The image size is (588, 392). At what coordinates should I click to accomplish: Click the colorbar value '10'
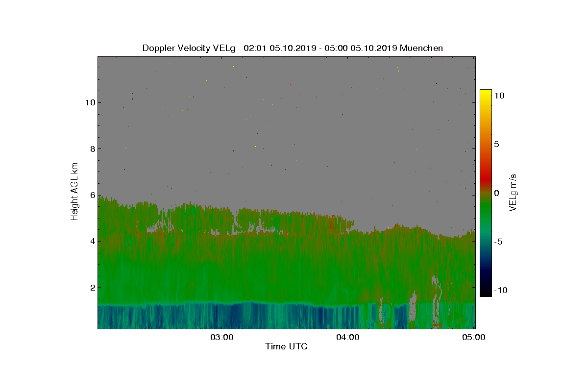[500, 96]
